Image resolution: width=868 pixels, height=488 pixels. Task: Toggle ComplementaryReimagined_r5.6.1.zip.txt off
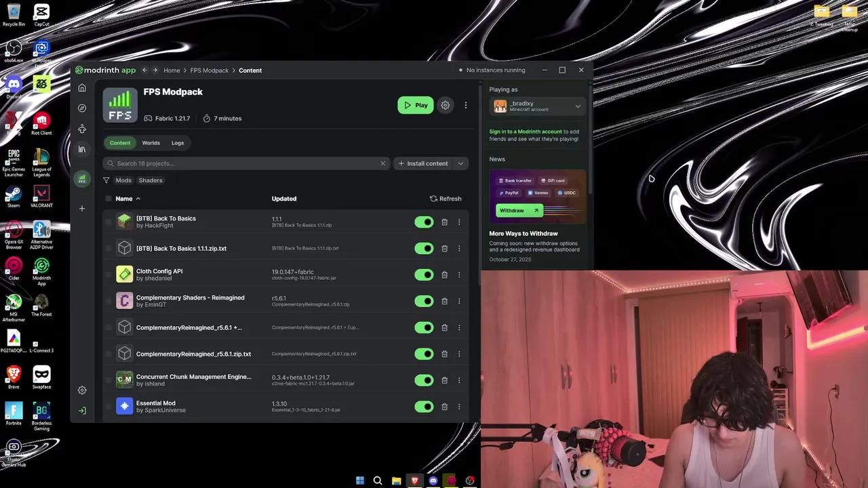coord(424,354)
